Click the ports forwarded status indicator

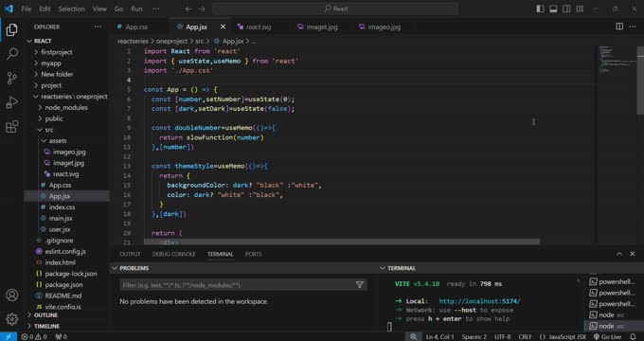click(62, 337)
